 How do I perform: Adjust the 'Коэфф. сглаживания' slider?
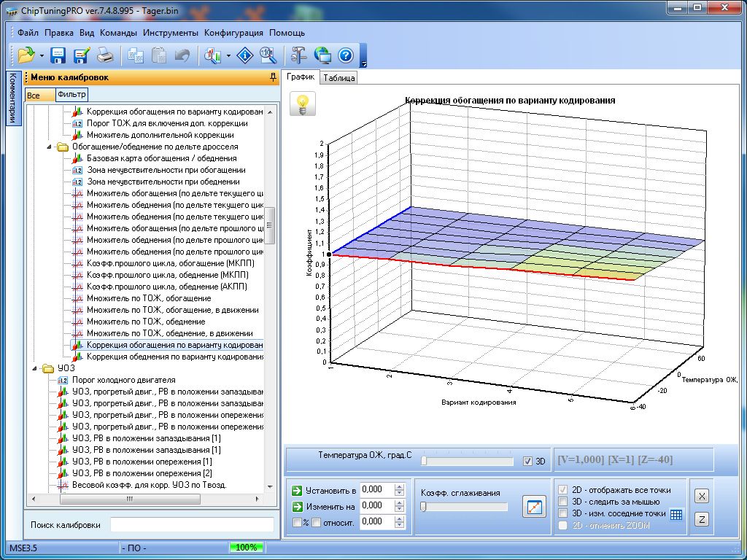[x=423, y=507]
